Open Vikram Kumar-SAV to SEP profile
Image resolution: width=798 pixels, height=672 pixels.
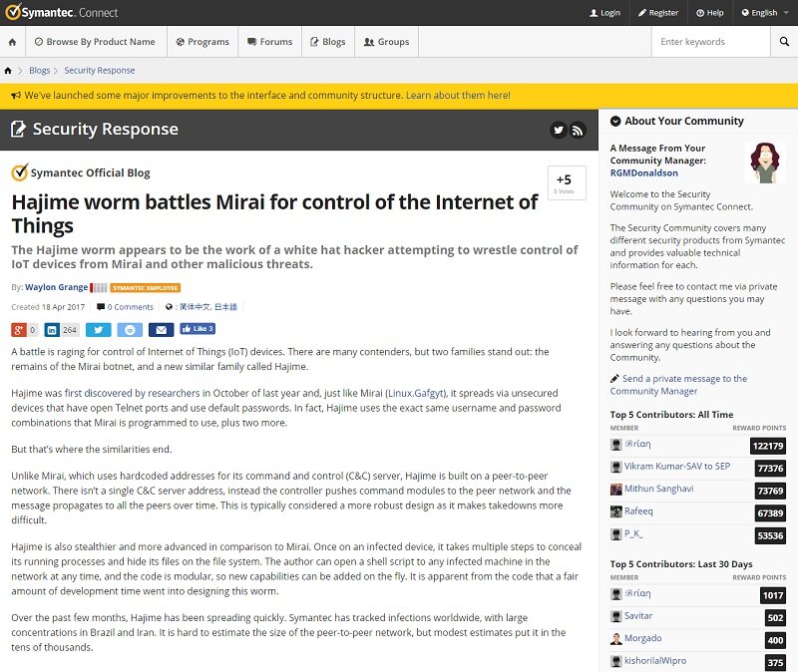pyautogui.click(x=677, y=467)
